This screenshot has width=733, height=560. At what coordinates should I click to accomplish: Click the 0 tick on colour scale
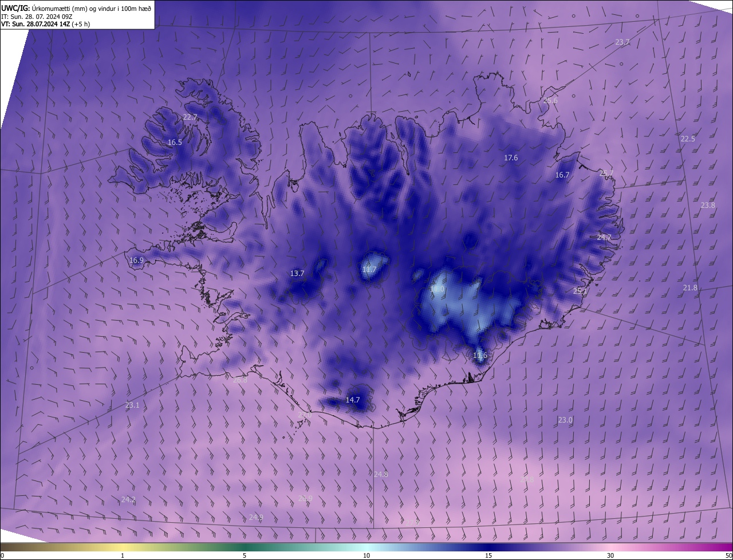(2, 555)
